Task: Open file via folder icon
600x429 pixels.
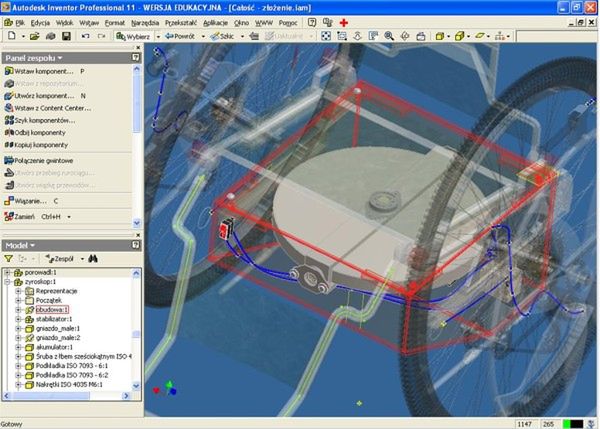Action: pyautogui.click(x=34, y=36)
